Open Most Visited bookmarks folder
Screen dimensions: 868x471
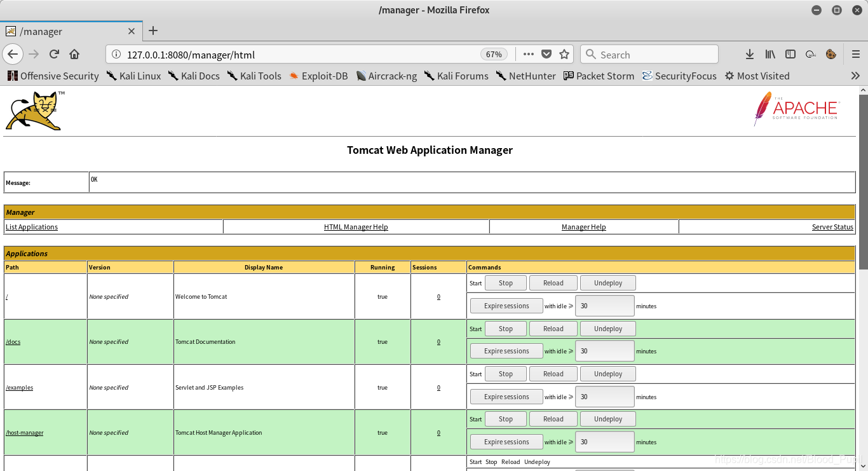pos(757,76)
